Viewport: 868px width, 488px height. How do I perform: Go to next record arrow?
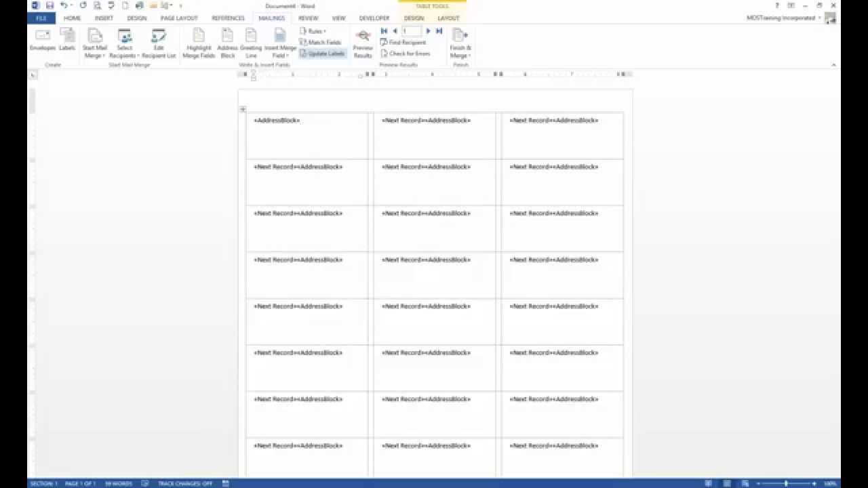428,31
